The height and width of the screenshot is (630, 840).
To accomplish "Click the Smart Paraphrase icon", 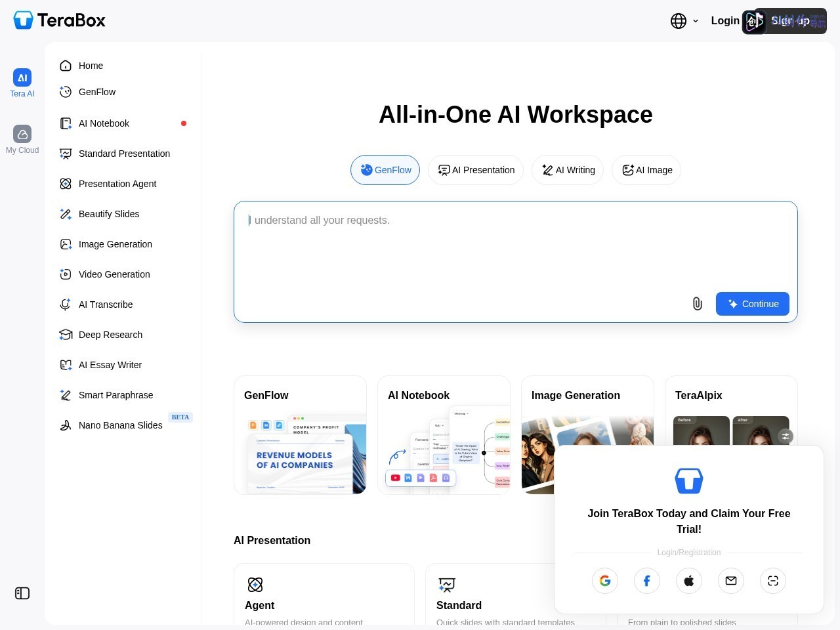I will pos(66,395).
